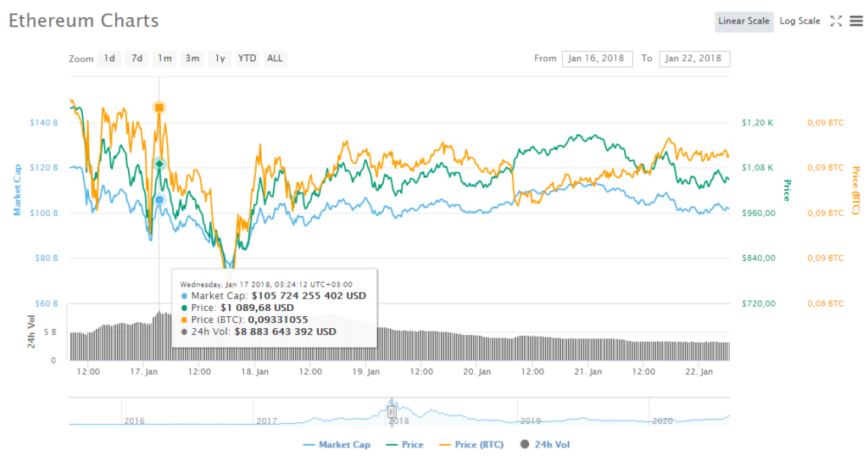Toggle Price (BTC) series in legend
The width and height of the screenshot is (868, 456).
tap(471, 444)
